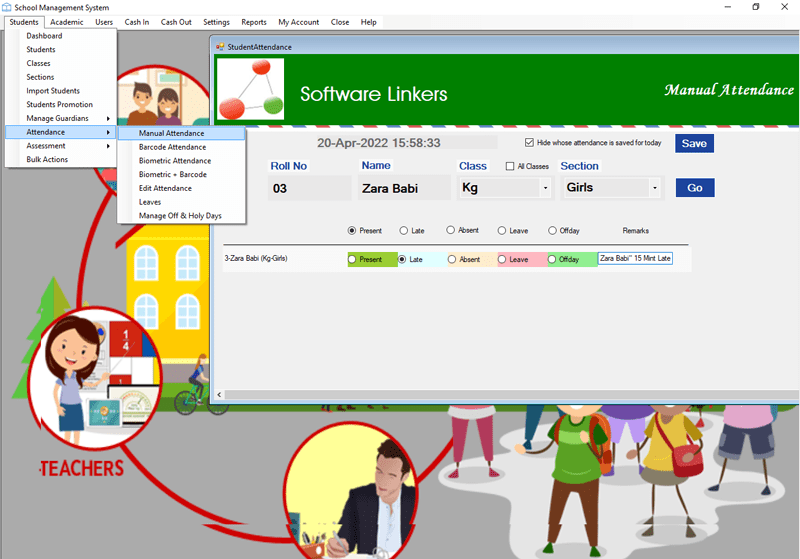
Task: Mark Zara Babi row as Leave
Action: point(502,259)
